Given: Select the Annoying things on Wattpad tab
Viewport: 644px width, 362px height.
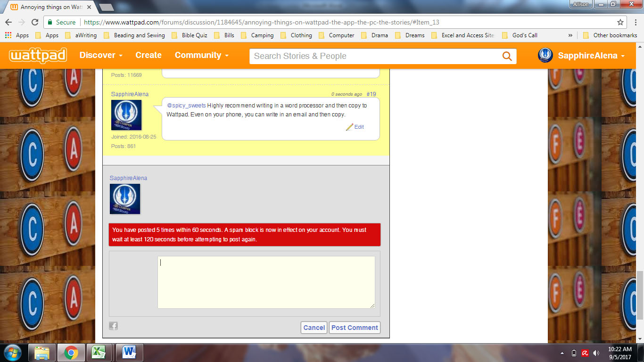Looking at the screenshot, I should 51,7.
